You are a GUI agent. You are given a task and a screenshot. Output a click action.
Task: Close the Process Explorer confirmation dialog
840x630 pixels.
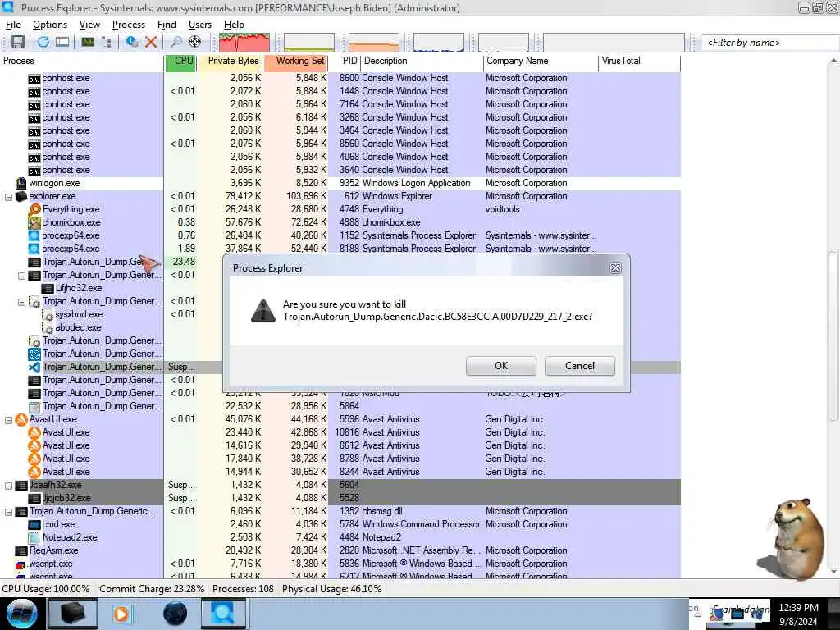coord(615,268)
